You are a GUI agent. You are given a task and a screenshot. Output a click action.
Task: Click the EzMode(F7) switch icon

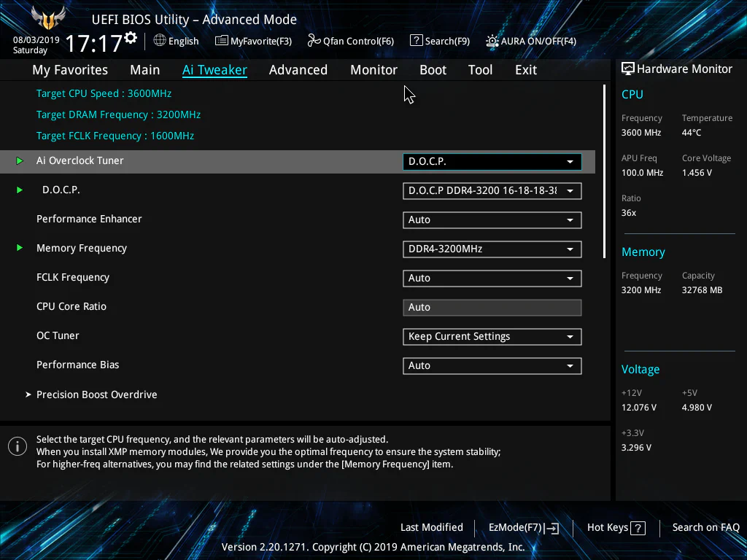[x=551, y=528]
